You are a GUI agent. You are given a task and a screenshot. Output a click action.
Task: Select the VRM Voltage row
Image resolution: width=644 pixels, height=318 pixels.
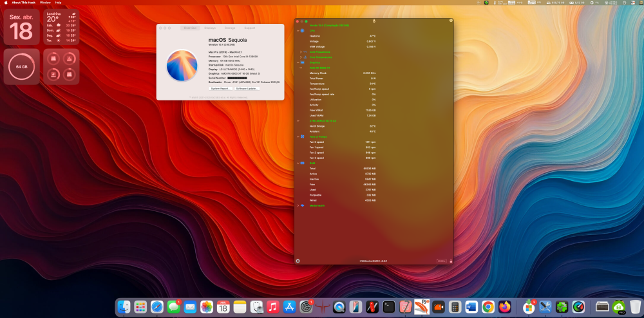(343, 46)
